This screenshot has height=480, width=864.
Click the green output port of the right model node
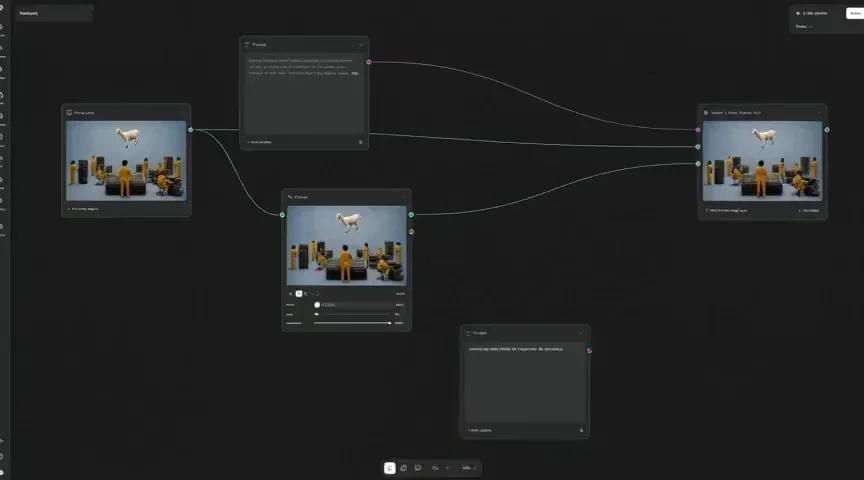(827, 130)
